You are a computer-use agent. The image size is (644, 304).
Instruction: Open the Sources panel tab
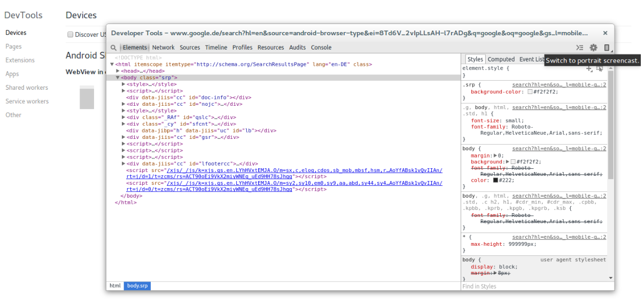pos(190,48)
